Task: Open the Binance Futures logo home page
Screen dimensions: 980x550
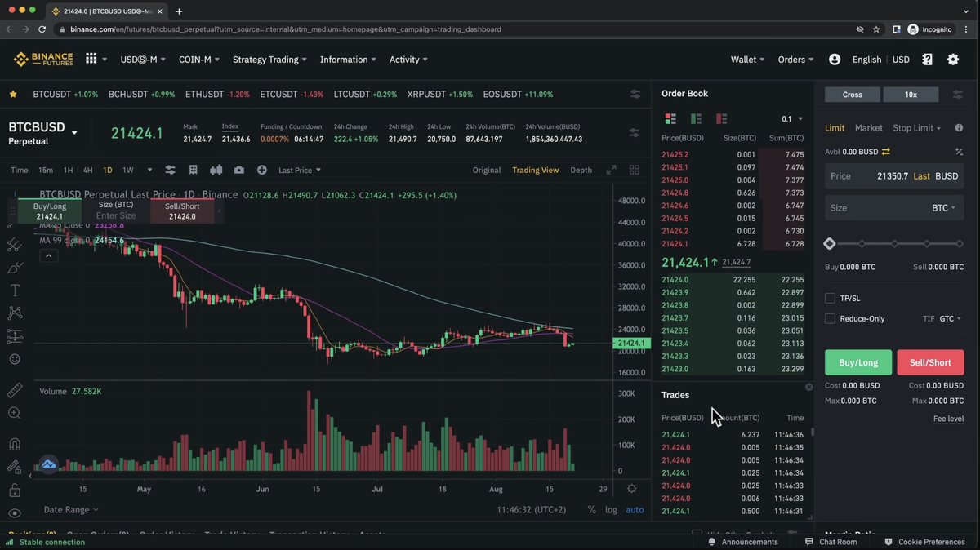Action: [43, 60]
